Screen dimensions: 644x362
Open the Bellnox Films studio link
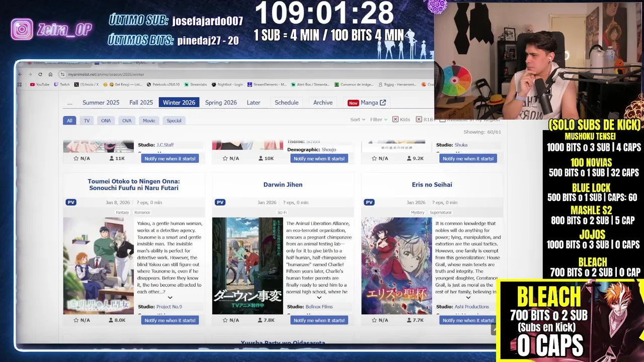tap(319, 307)
